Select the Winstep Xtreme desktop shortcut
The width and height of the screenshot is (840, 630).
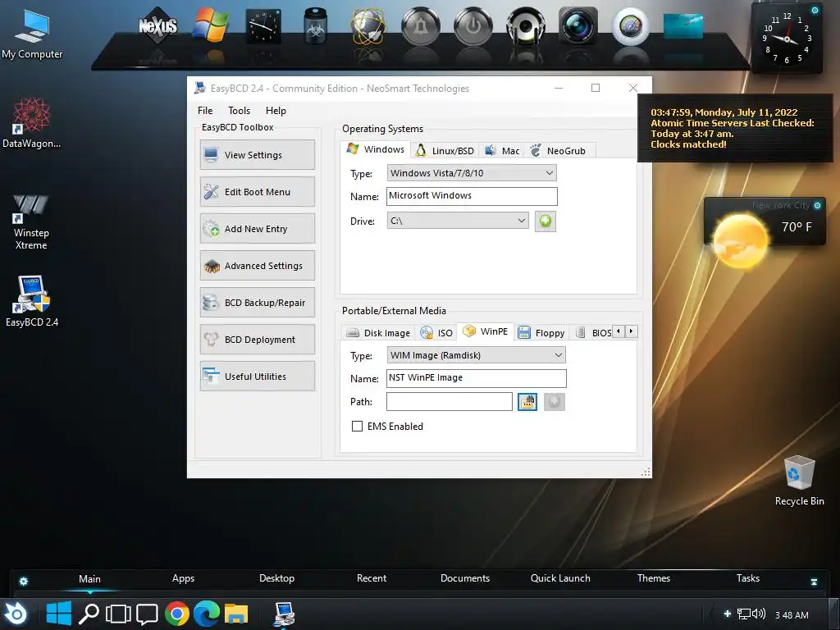click(x=31, y=221)
